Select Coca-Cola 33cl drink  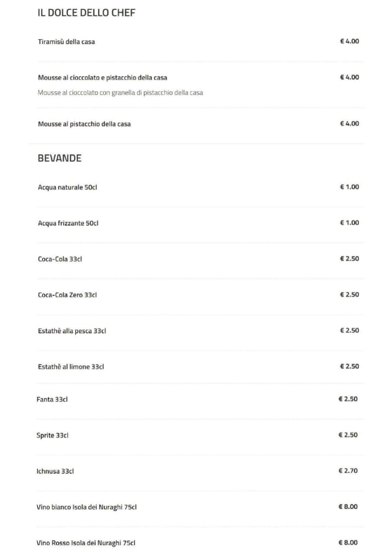[60, 259]
